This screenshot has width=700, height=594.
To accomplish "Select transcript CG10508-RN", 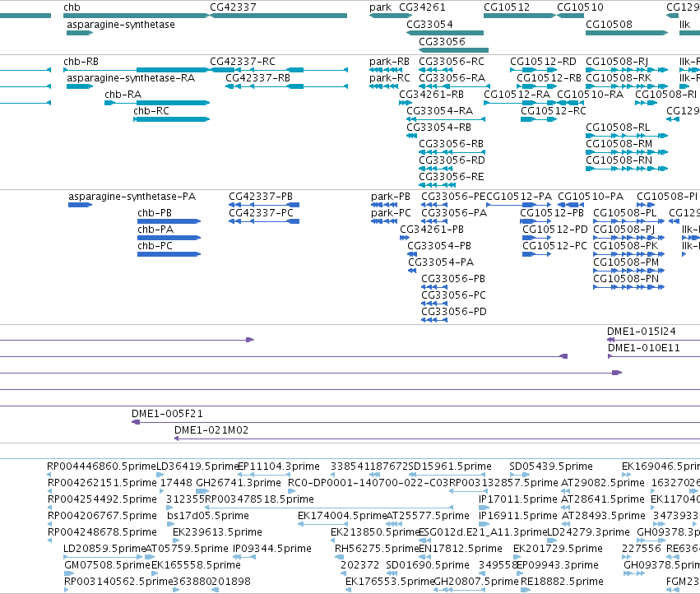I will (x=627, y=169).
